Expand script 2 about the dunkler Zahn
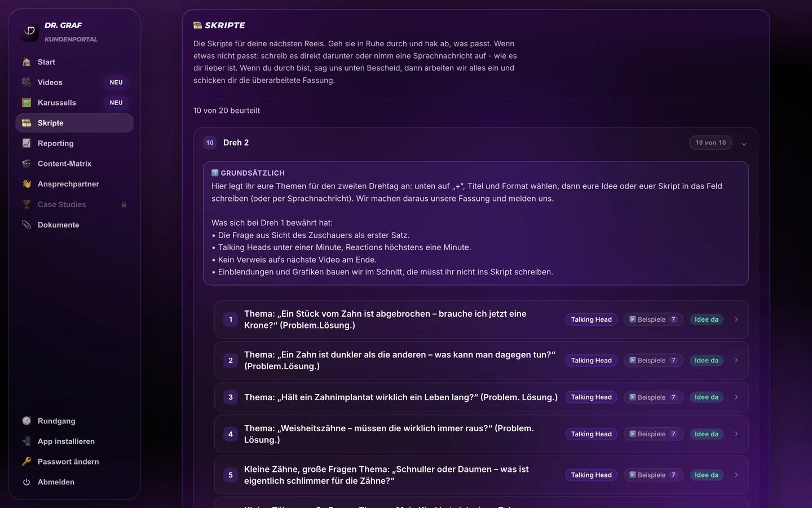Screen dimensions: 812x508 736,361
